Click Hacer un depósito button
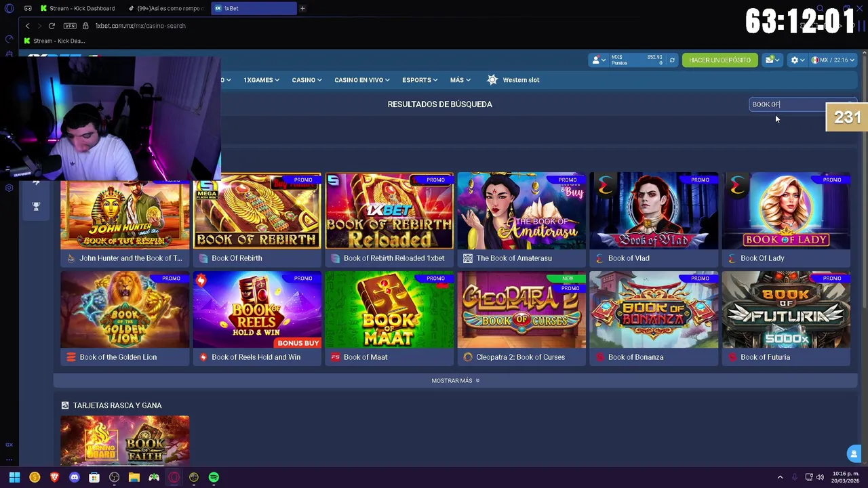Image resolution: width=868 pixels, height=488 pixels. [719, 60]
